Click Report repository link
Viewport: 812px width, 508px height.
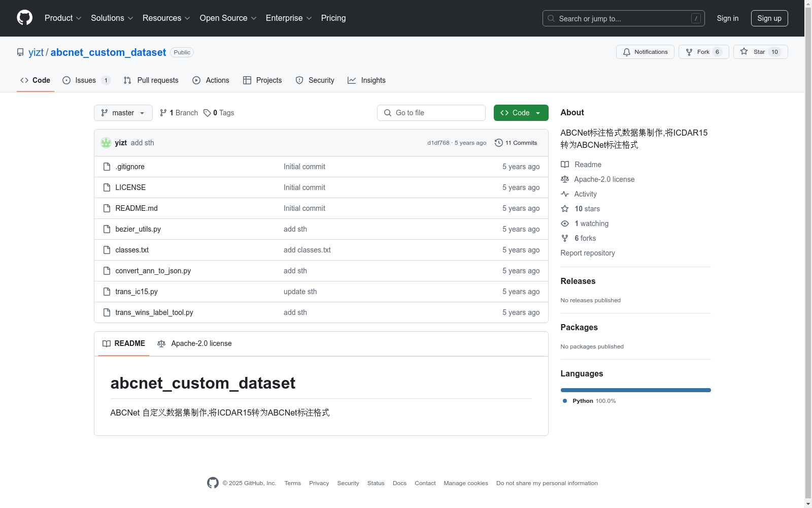click(588, 253)
